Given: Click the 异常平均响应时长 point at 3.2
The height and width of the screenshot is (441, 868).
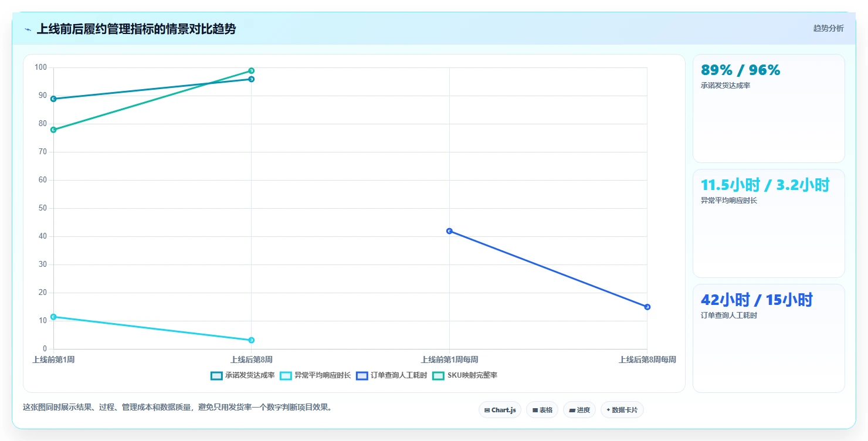Looking at the screenshot, I should (252, 340).
